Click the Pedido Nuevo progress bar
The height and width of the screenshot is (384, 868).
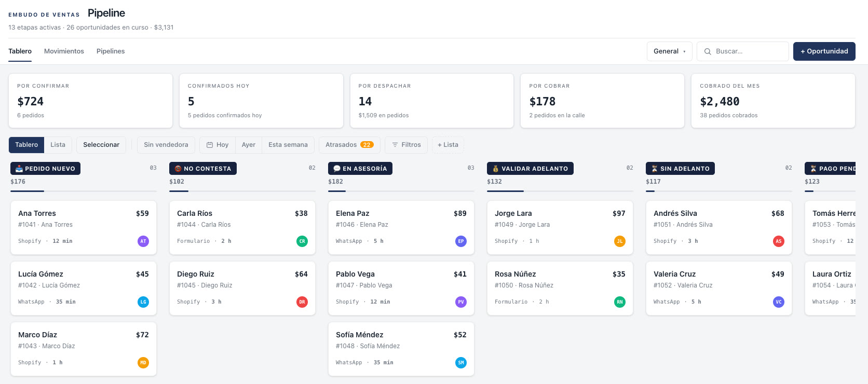coord(84,191)
